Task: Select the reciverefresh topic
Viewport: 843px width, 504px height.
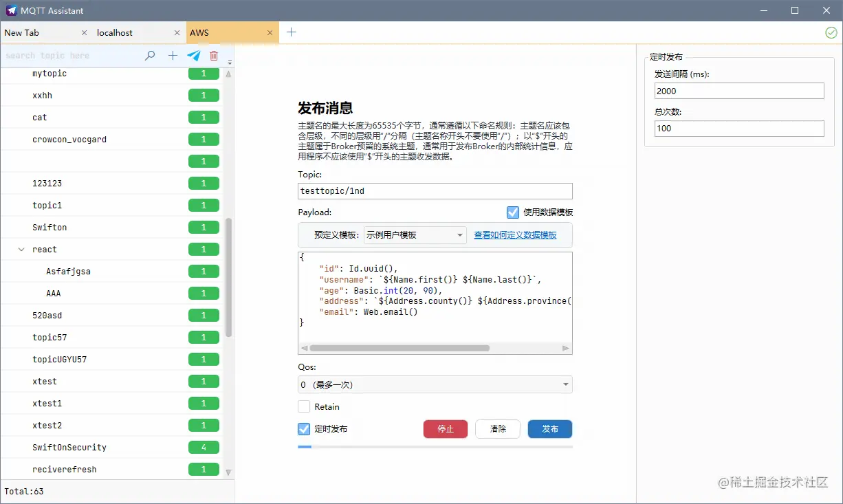Action: point(112,470)
